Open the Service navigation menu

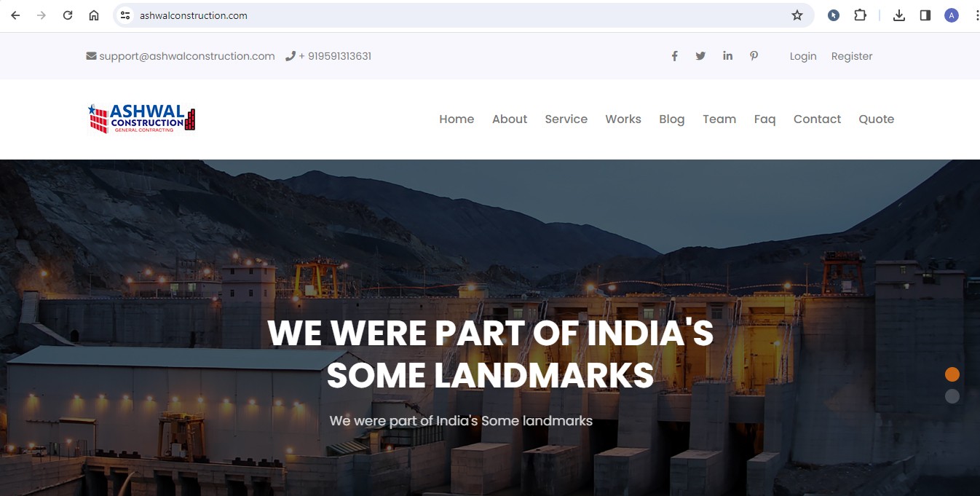(566, 119)
